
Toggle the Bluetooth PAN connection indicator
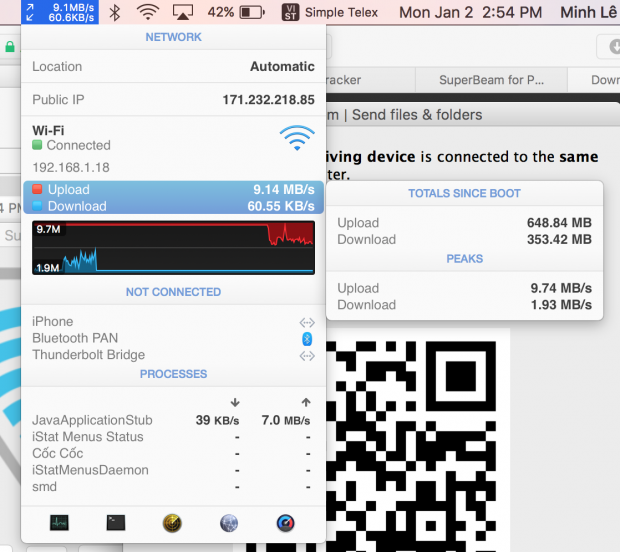pos(307,339)
